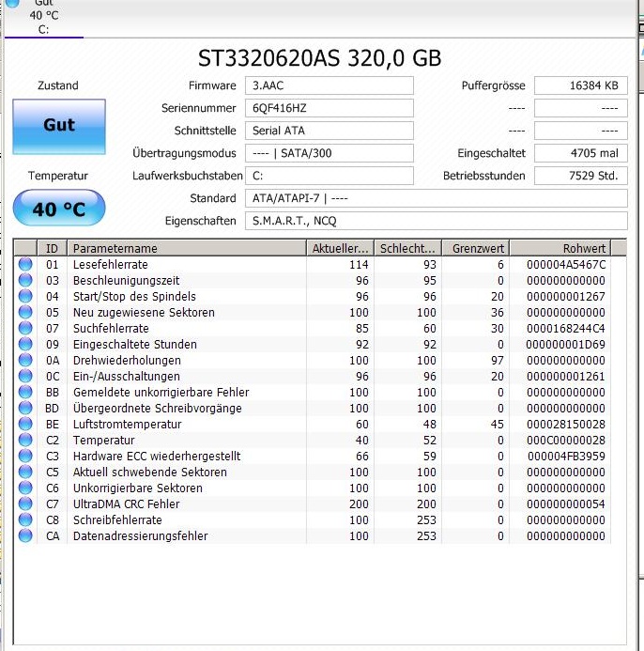The width and height of the screenshot is (644, 651).
Task: Click the Seriennummer field 6QF416HZ
Action: [330, 108]
